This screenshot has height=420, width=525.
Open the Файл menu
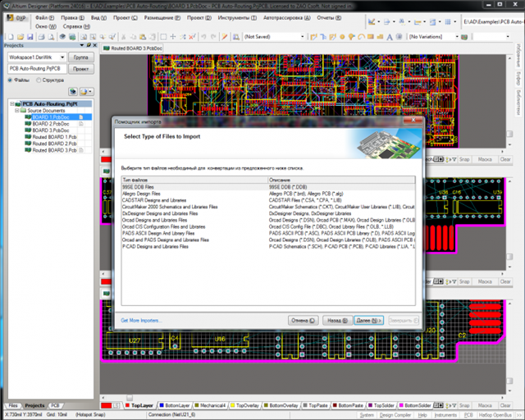pyautogui.click(x=44, y=18)
